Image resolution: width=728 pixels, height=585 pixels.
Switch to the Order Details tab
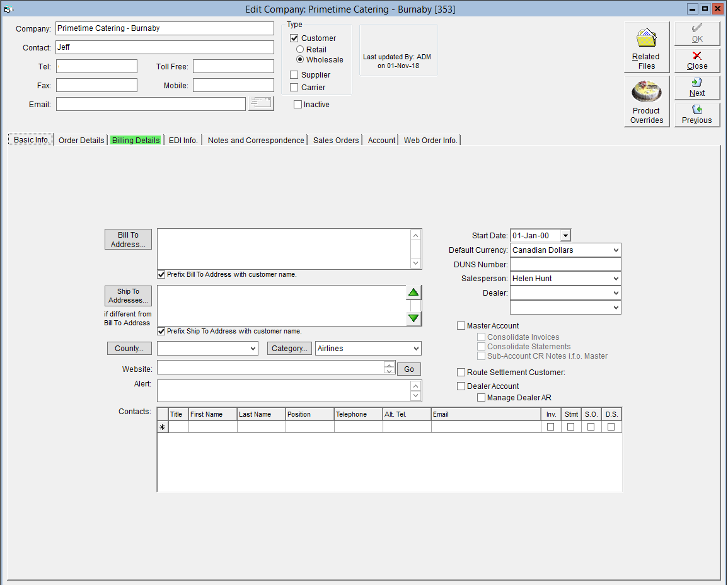pyautogui.click(x=81, y=140)
